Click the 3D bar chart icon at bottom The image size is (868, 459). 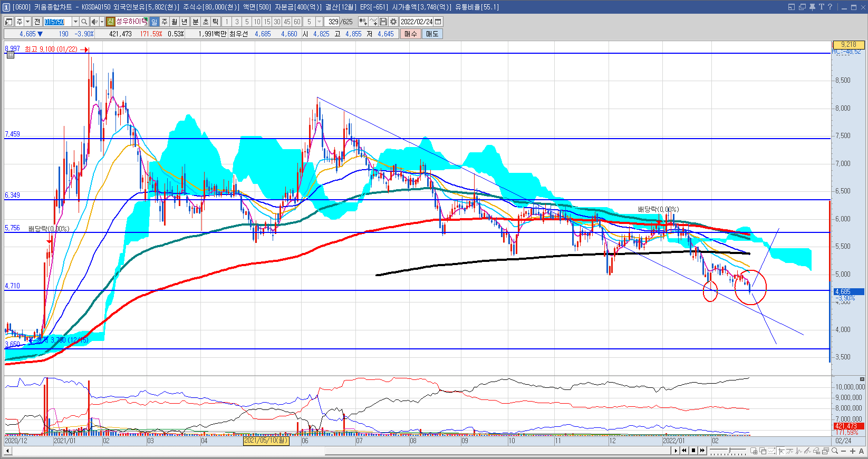tap(816, 451)
